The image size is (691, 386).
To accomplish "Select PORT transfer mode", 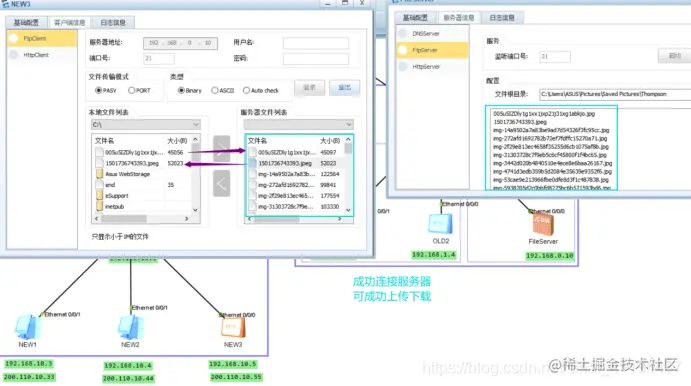I will coord(131,90).
